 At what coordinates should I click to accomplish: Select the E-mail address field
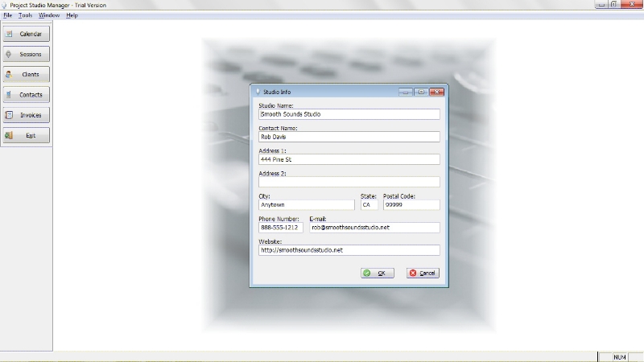[374, 228]
